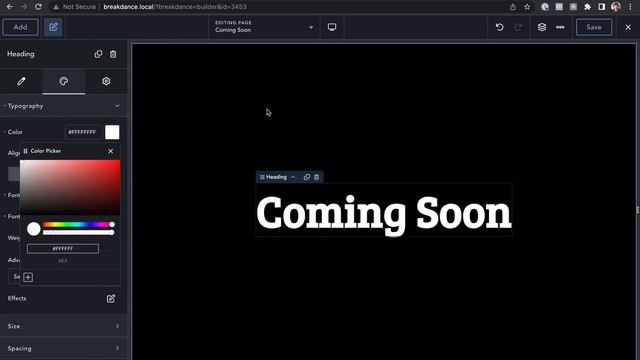Open the desktop responsive view icon
This screenshot has height=360, width=640.
pyautogui.click(x=332, y=27)
